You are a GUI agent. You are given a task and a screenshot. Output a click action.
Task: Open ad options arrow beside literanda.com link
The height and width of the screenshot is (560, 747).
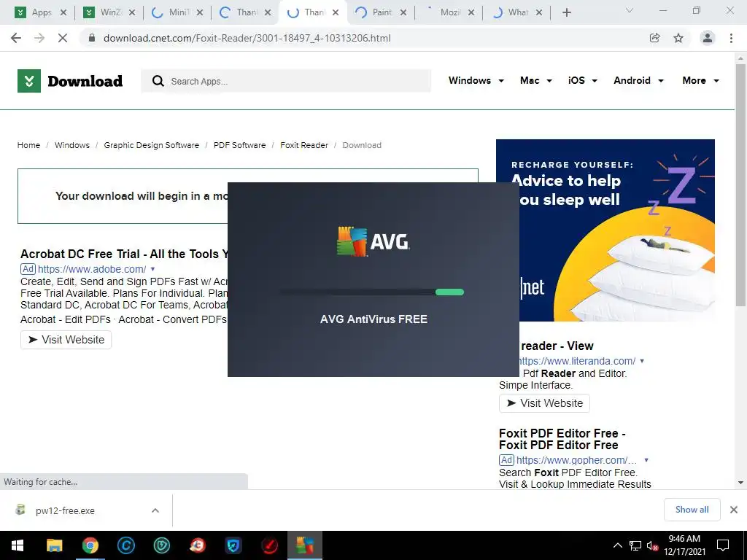[x=642, y=362]
